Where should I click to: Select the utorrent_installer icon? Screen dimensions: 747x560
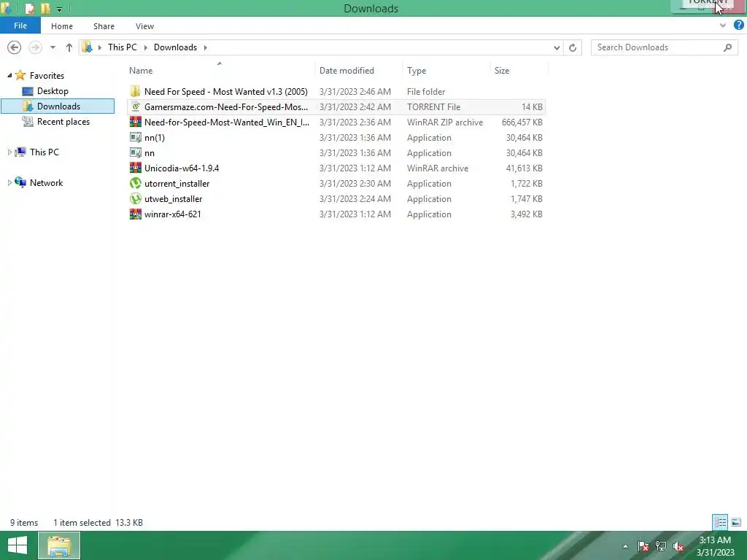[x=135, y=183]
